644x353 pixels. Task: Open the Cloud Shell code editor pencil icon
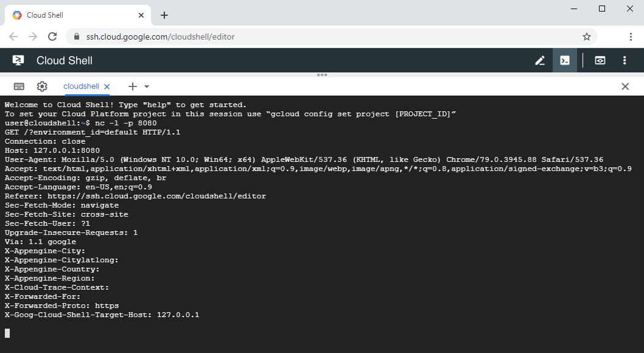pyautogui.click(x=539, y=60)
